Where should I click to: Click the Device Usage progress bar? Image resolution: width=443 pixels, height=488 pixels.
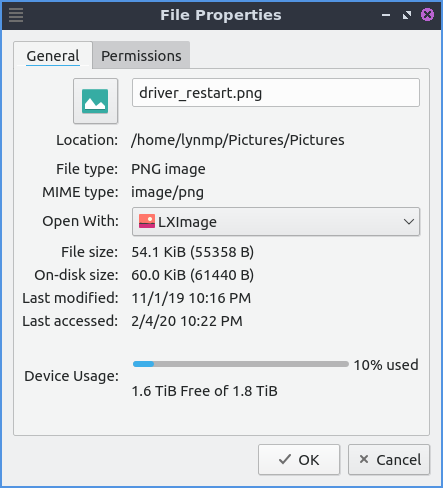click(241, 364)
